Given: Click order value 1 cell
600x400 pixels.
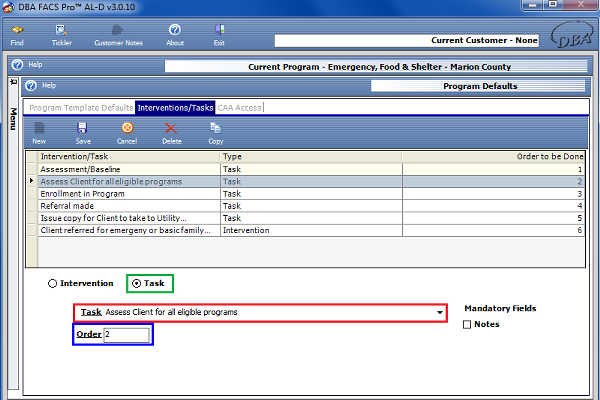Looking at the screenshot, I should [x=494, y=169].
